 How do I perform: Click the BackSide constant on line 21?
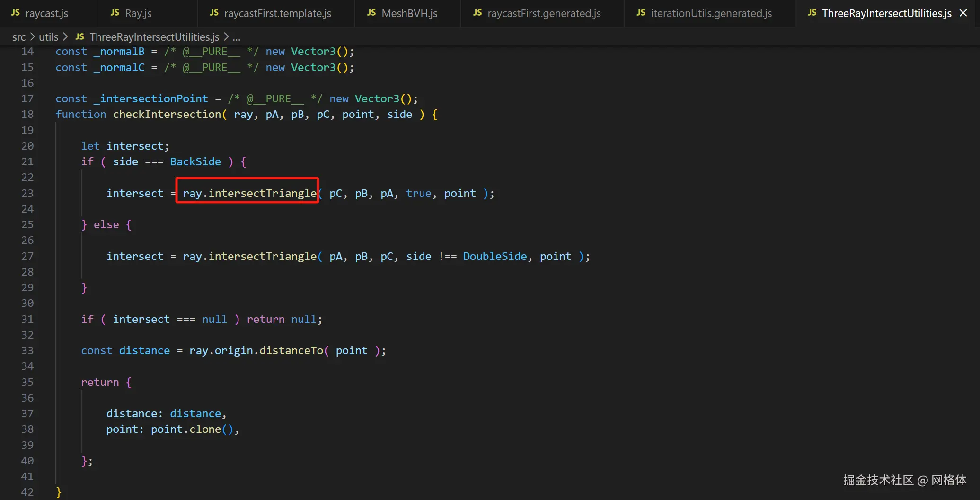click(x=195, y=161)
